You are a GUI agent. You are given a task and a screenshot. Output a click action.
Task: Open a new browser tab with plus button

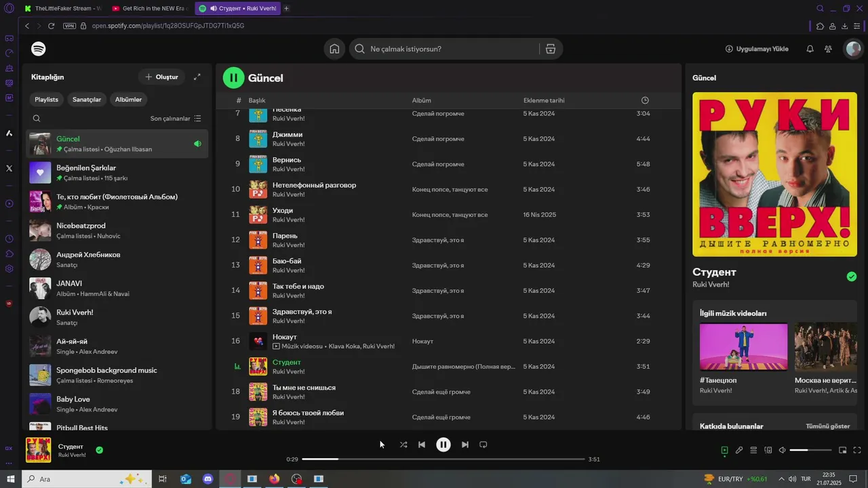286,8
